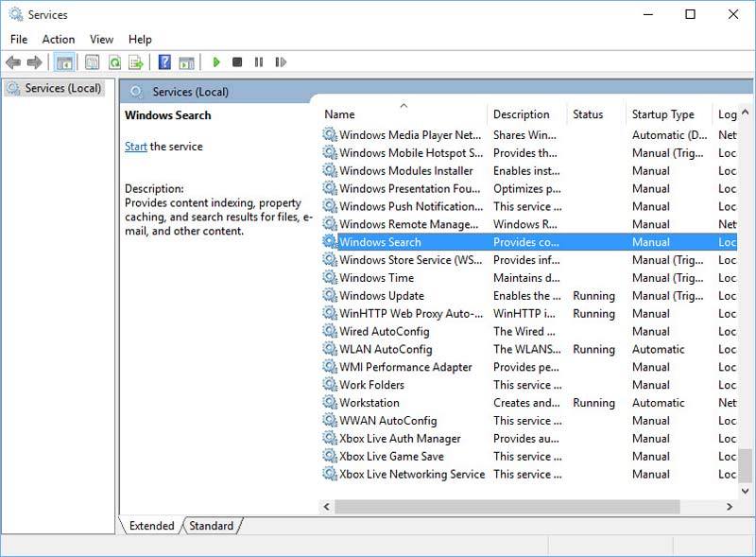Switch to the Extended tab
This screenshot has width=756, height=557.
coord(151,526)
